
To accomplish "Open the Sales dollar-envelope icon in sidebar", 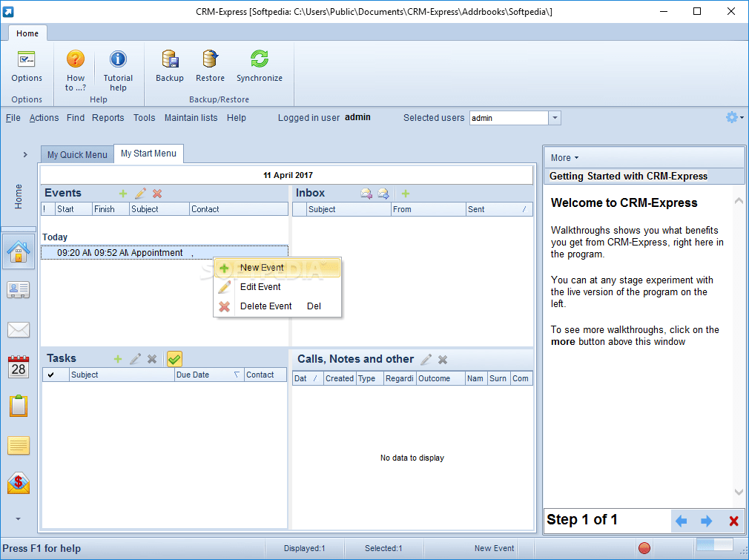I will click(x=18, y=483).
